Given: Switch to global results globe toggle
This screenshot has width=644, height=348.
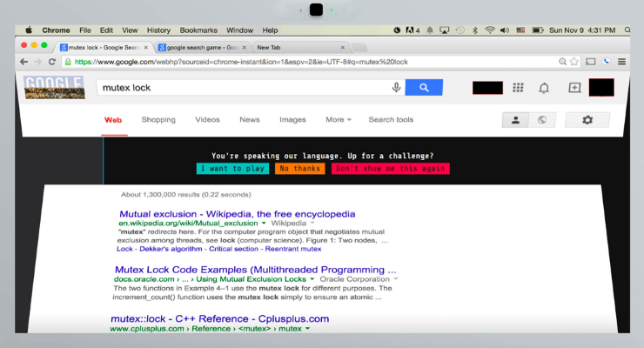Looking at the screenshot, I should [x=541, y=120].
